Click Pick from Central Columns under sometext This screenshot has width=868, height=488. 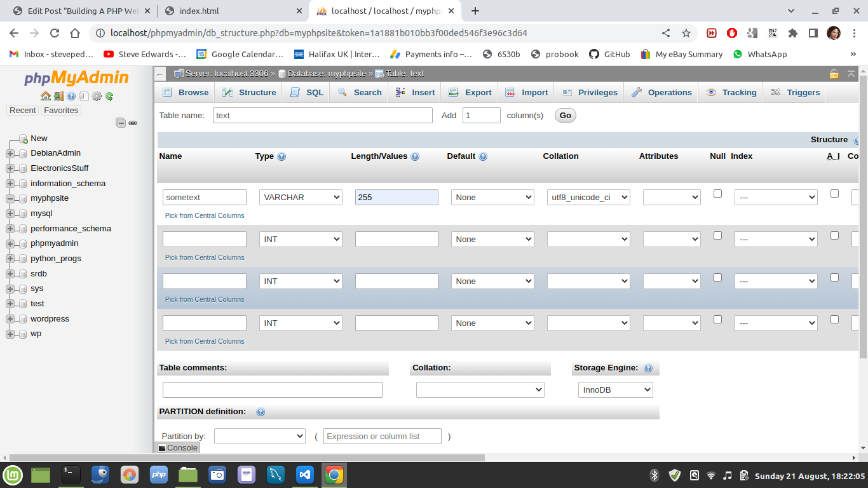(205, 216)
